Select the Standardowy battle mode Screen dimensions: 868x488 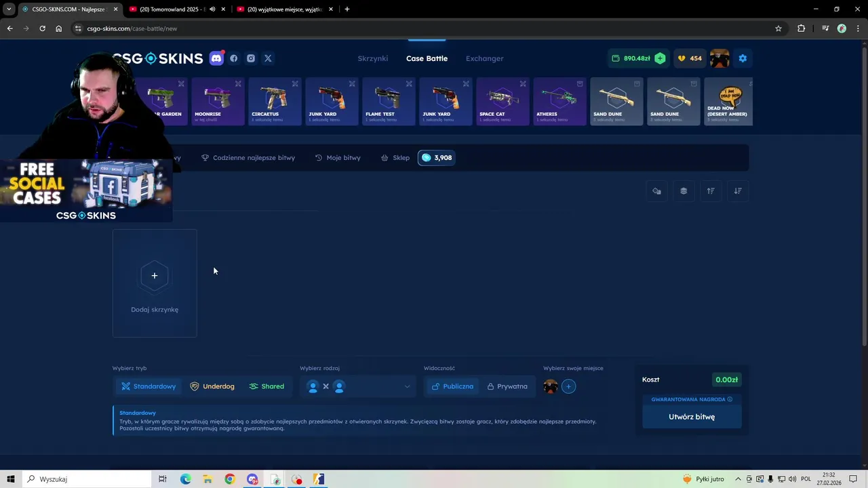149,386
